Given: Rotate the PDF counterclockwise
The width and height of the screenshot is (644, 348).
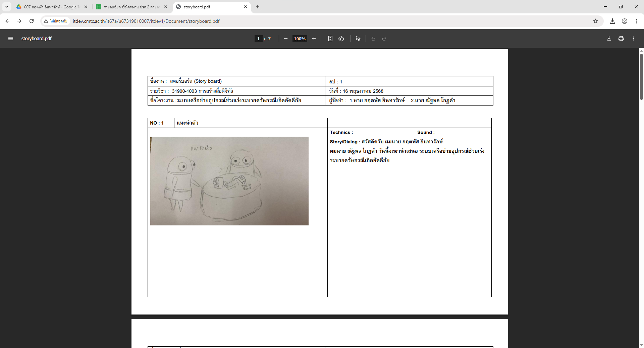Looking at the screenshot, I should click(341, 39).
